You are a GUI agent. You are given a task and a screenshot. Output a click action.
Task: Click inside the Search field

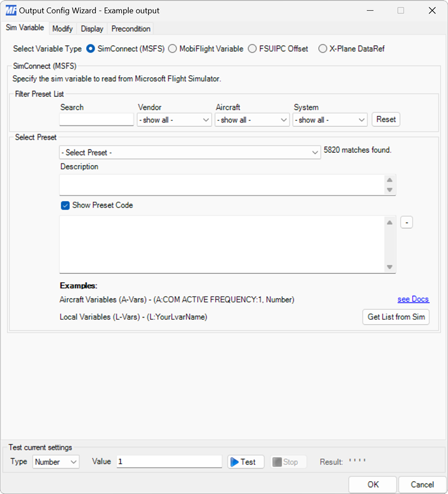(x=96, y=119)
